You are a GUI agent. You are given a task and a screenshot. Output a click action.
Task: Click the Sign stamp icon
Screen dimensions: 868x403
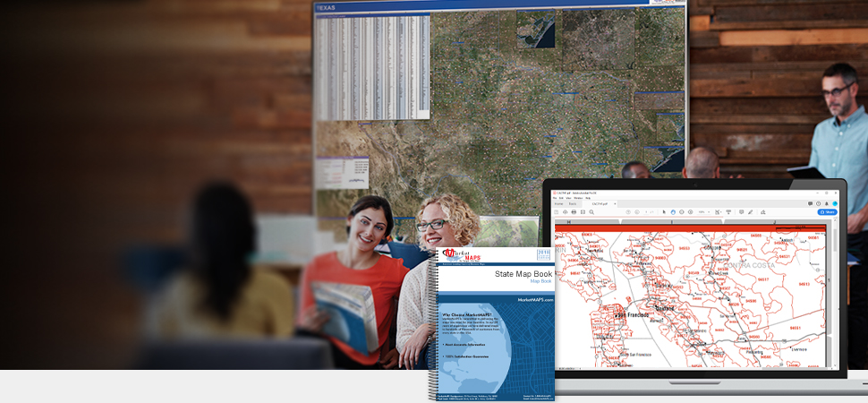point(762,211)
